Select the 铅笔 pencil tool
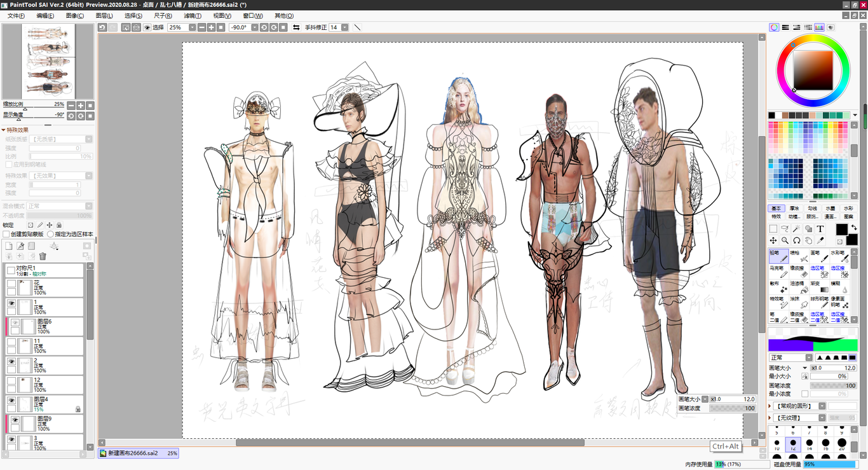Screen dimensions: 868x470 (x=778, y=256)
